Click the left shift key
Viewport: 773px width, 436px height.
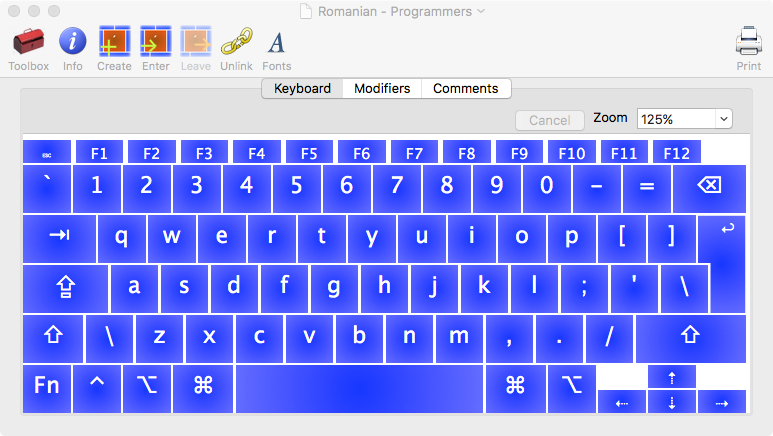point(53,339)
